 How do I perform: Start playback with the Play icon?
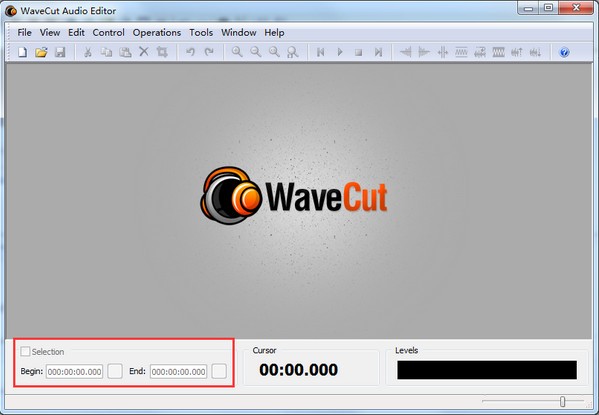click(x=340, y=52)
